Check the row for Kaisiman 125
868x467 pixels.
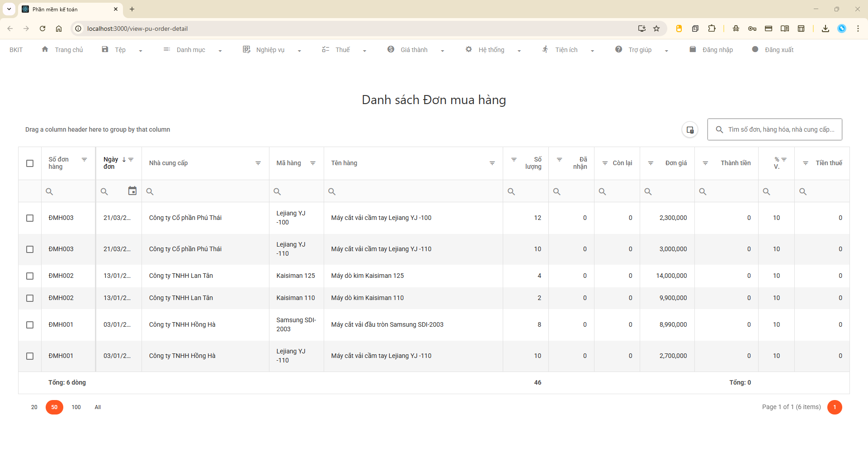pyautogui.click(x=30, y=276)
